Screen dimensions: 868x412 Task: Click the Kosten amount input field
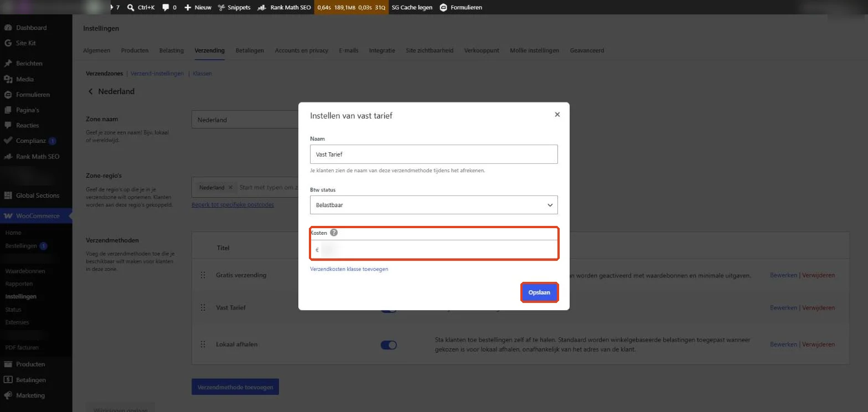tap(434, 250)
